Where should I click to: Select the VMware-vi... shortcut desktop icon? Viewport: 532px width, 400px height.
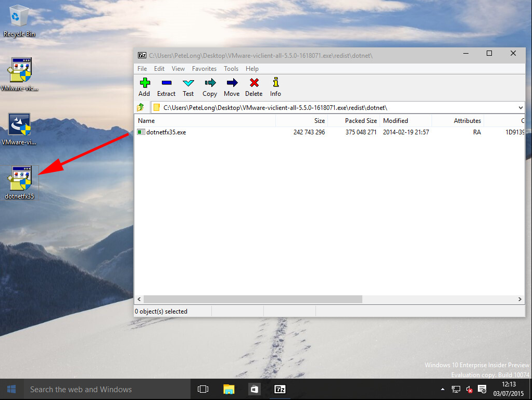click(x=19, y=129)
